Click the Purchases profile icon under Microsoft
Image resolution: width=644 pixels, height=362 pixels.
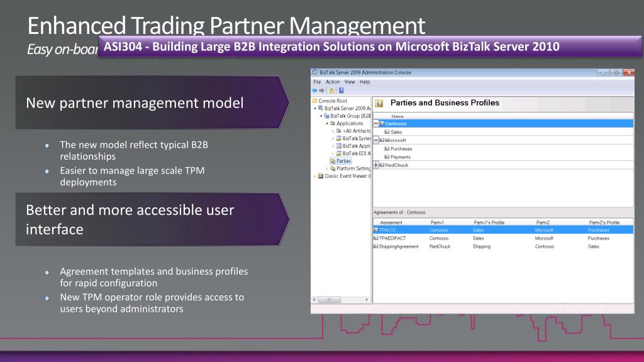(387, 148)
